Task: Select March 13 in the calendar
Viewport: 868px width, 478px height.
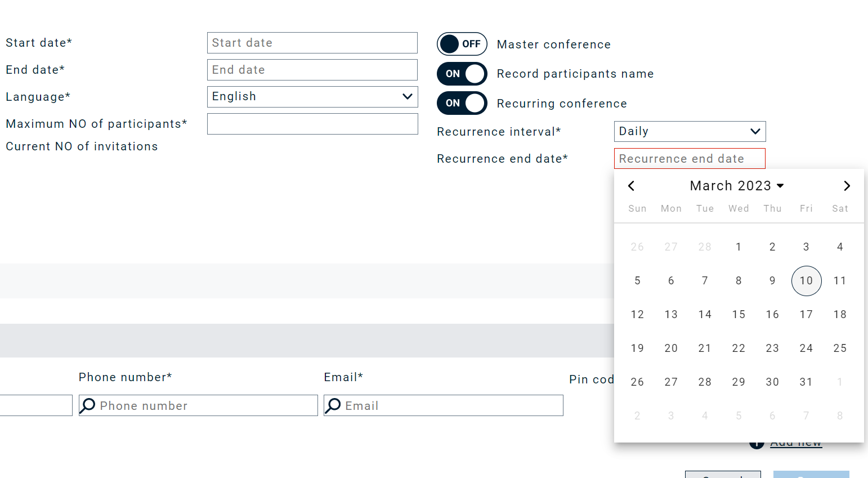Action: coord(671,315)
